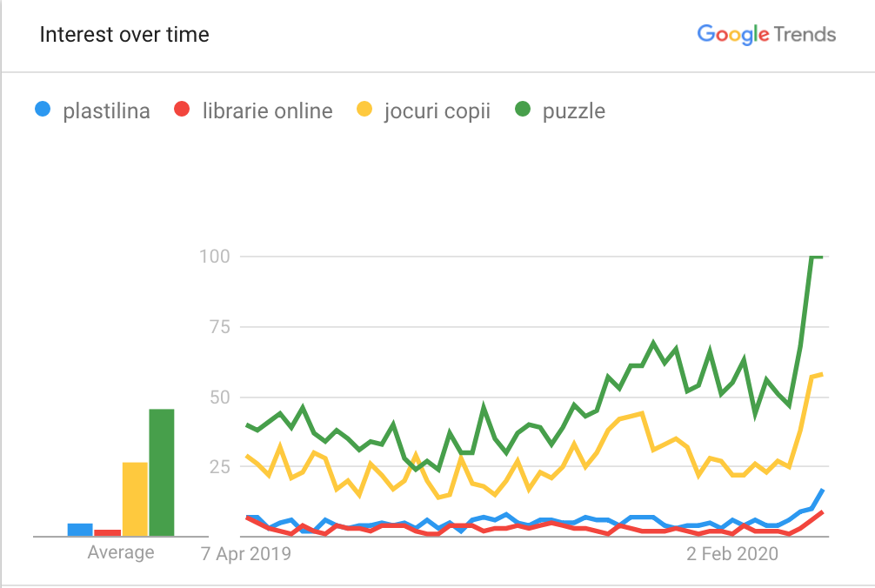Click the green puzzle legend dot

pos(523,109)
